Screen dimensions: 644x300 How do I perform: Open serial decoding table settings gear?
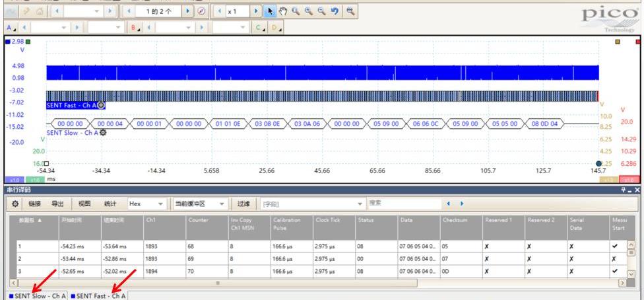[x=15, y=204]
